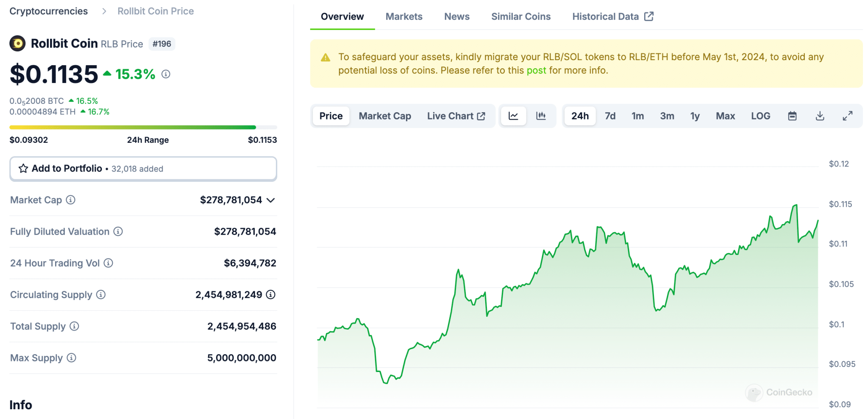Screen dimensions: 868x419
Task: Expand chart to fullscreen
Action: pos(847,116)
